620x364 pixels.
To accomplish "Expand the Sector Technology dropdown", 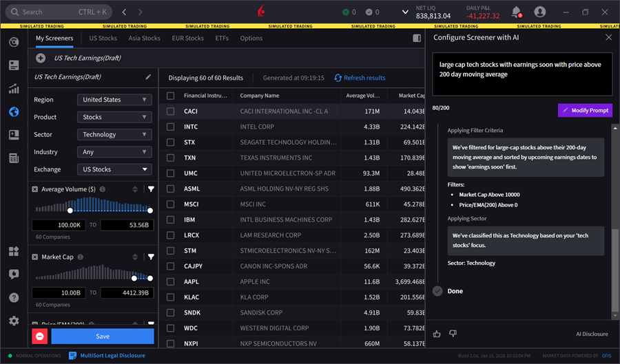I will coord(114,135).
